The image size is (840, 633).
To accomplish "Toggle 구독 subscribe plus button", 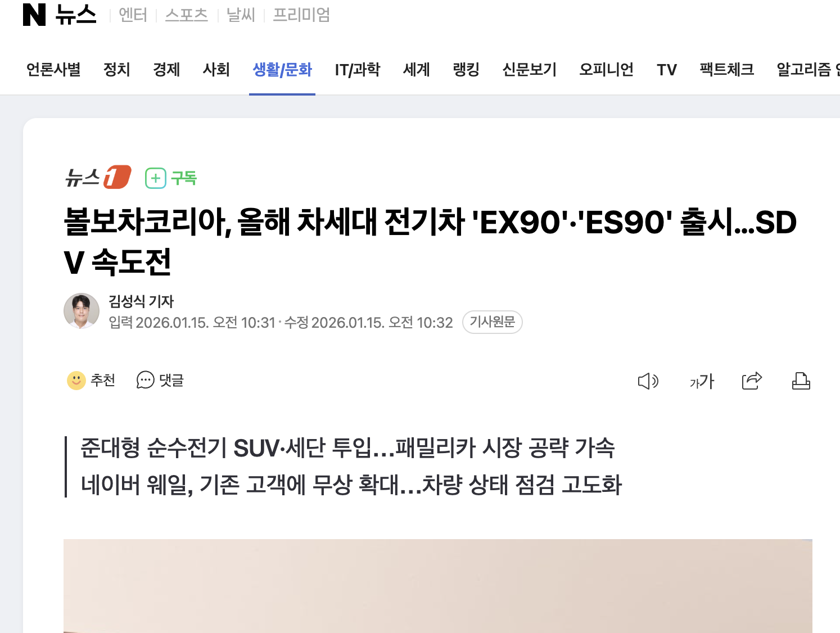I will (171, 178).
